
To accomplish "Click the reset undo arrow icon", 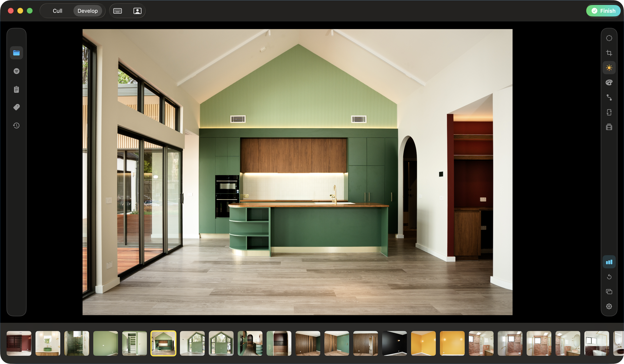I will [x=609, y=277].
